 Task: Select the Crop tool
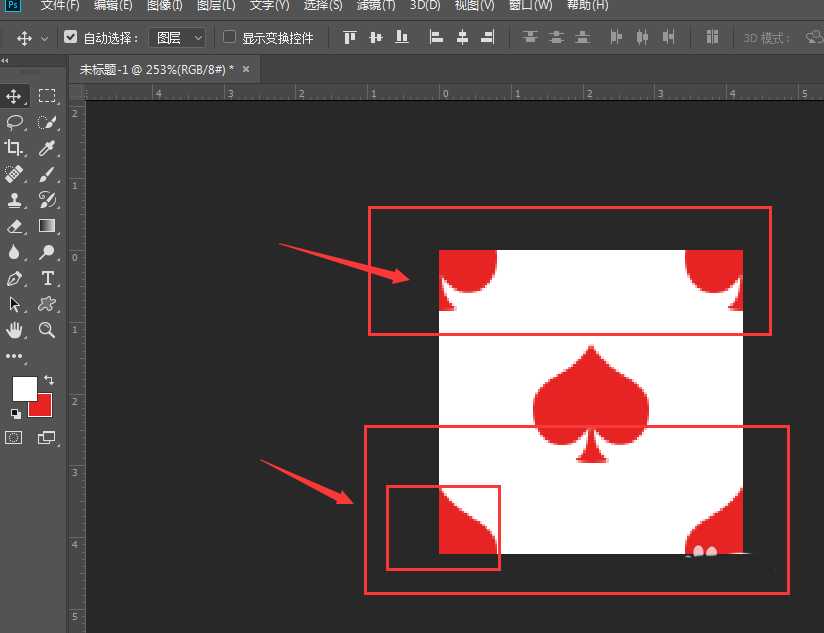point(14,148)
